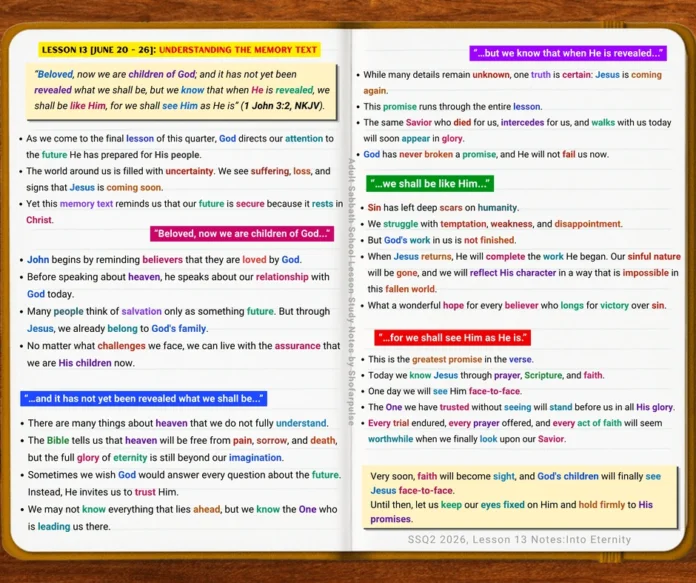This screenshot has height=583, width=696.
Task: Select the red word "loved"
Action: pyautogui.click(x=254, y=260)
